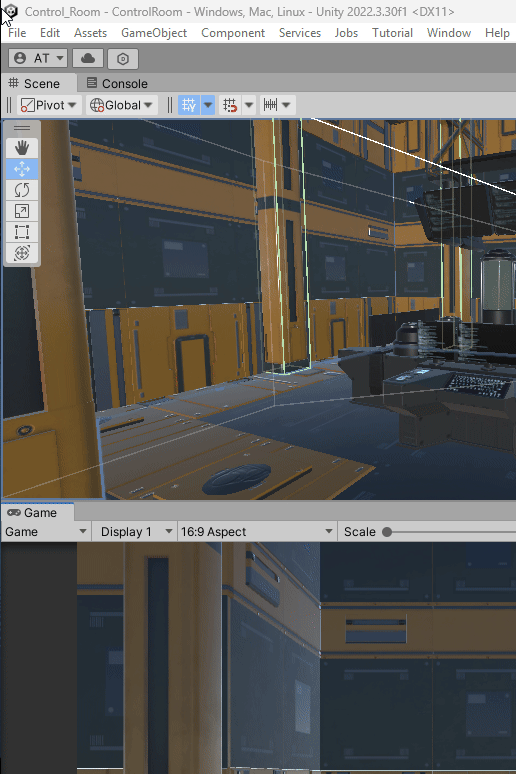Switch to the Console tab
The image size is (516, 774).
coord(117,83)
